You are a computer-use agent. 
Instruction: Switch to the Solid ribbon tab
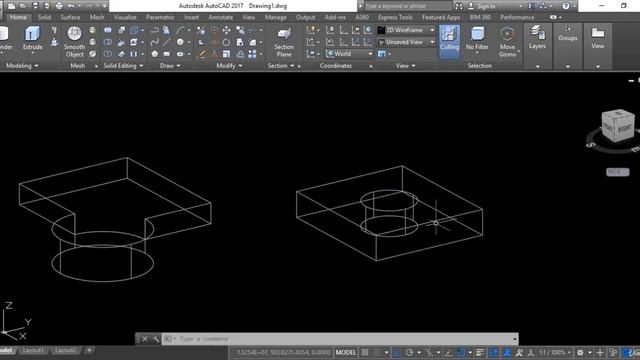[x=44, y=17]
